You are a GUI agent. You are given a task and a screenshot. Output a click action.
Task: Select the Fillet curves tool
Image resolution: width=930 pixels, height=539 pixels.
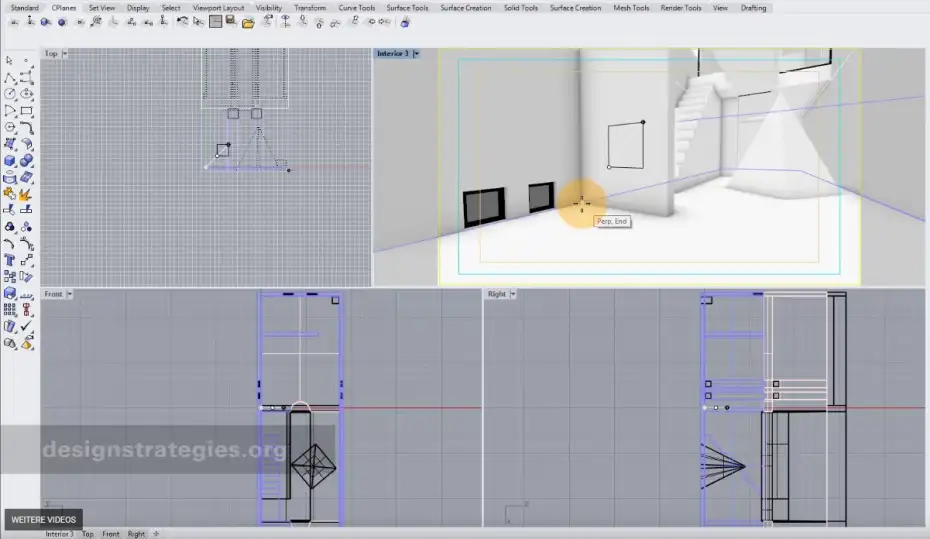coord(26,127)
